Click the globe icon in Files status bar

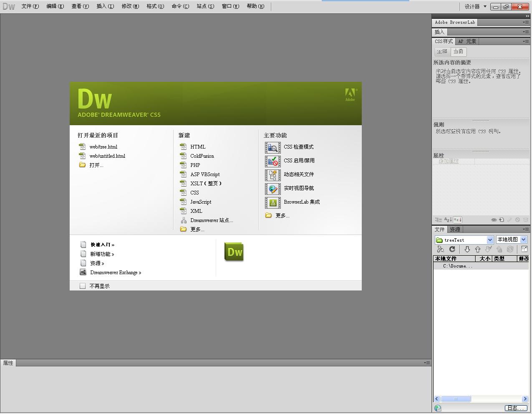[x=438, y=408]
